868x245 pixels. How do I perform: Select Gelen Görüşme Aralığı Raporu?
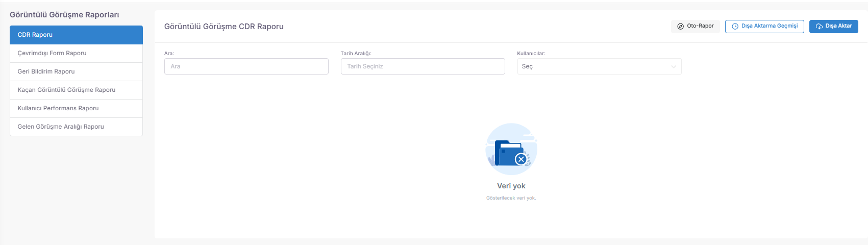tap(76, 127)
